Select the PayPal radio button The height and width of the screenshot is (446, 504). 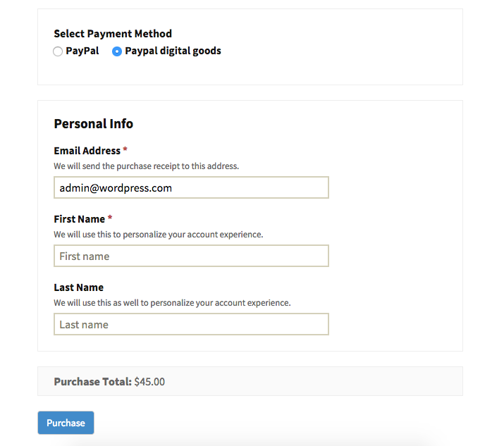[58, 51]
